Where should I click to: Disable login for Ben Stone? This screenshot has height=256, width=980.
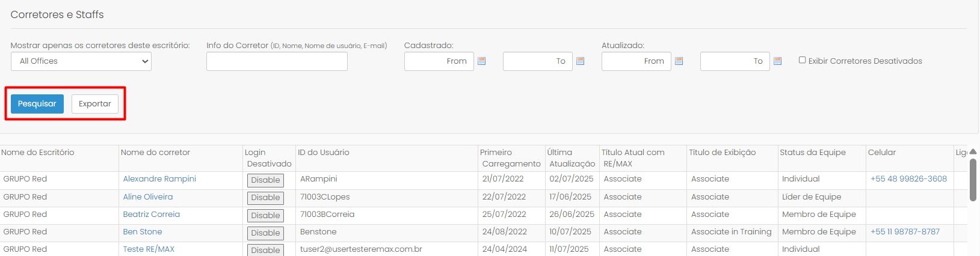[265, 233]
